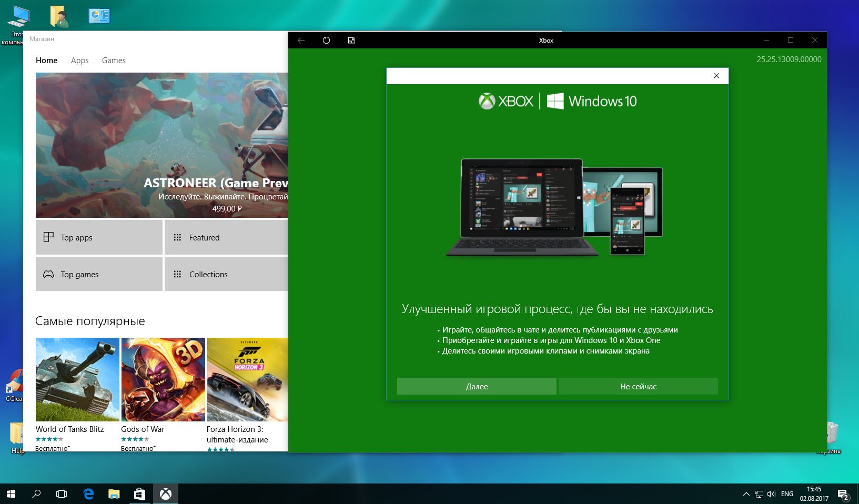Select the user folder desktop icon
The width and height of the screenshot is (859, 504).
click(x=60, y=16)
